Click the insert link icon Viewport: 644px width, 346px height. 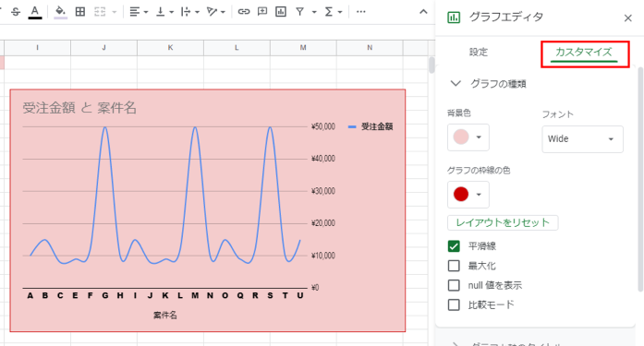point(244,12)
